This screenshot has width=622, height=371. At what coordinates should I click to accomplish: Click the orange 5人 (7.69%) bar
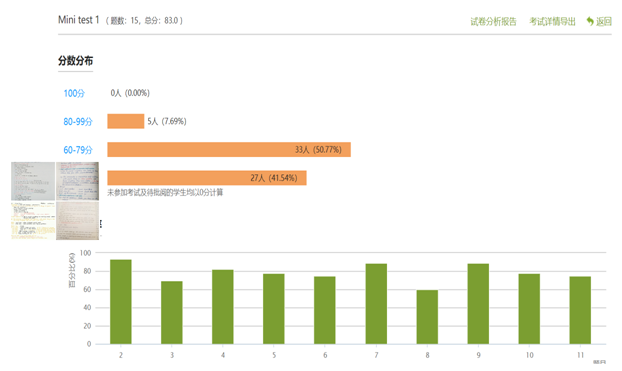point(126,121)
